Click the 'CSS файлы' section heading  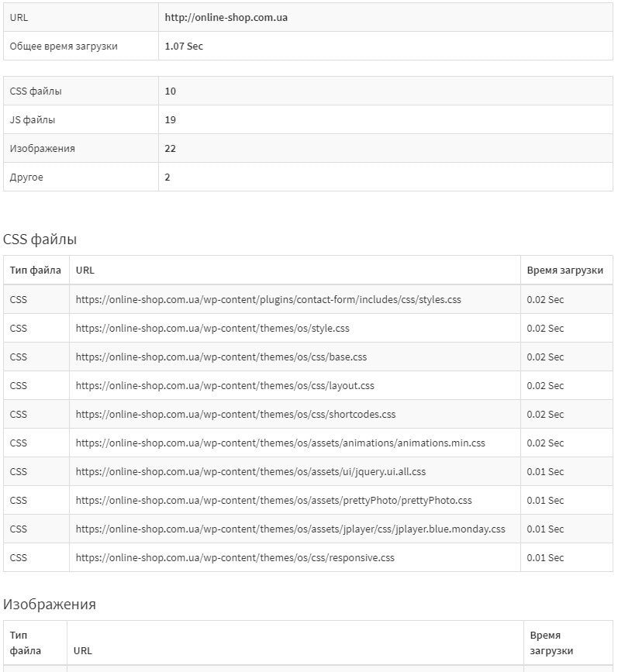click(x=40, y=240)
